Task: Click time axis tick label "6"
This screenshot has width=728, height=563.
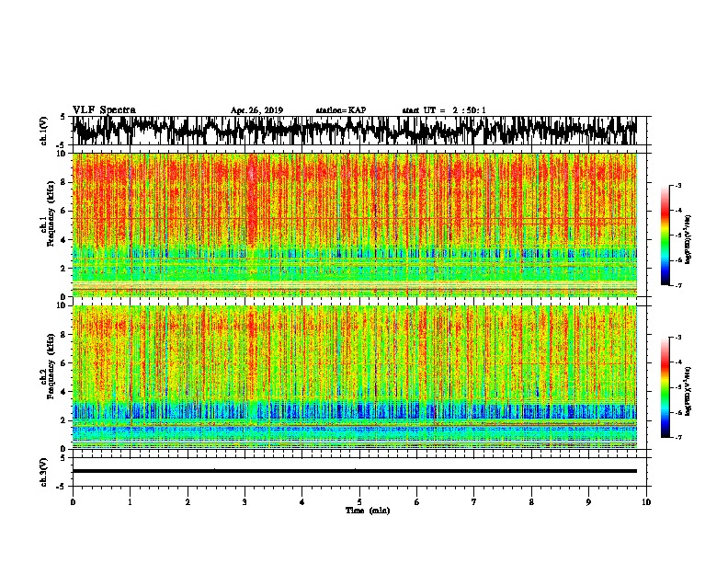Action: pyautogui.click(x=417, y=502)
